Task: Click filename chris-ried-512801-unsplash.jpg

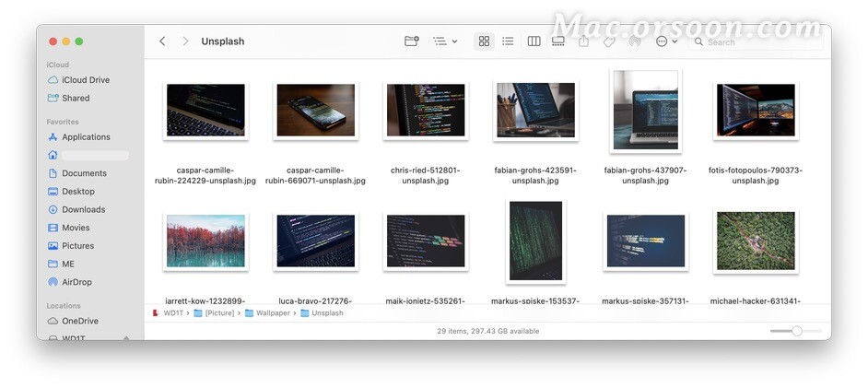Action: [x=425, y=175]
